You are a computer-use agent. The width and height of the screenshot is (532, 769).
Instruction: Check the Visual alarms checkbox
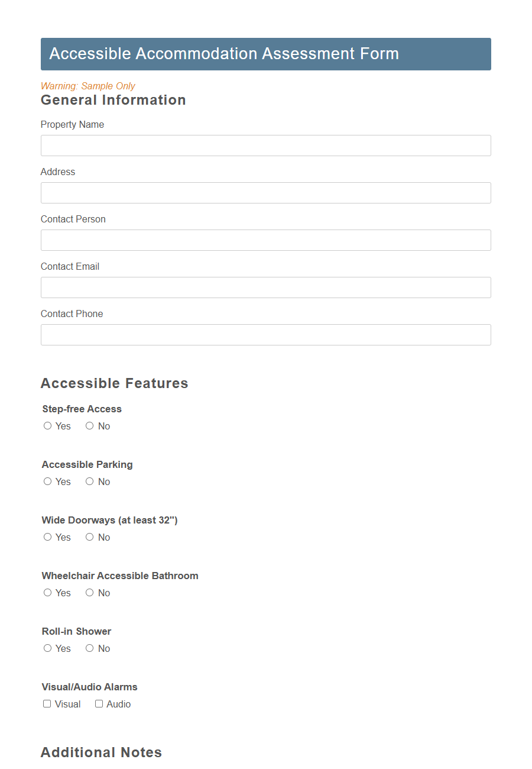(47, 703)
